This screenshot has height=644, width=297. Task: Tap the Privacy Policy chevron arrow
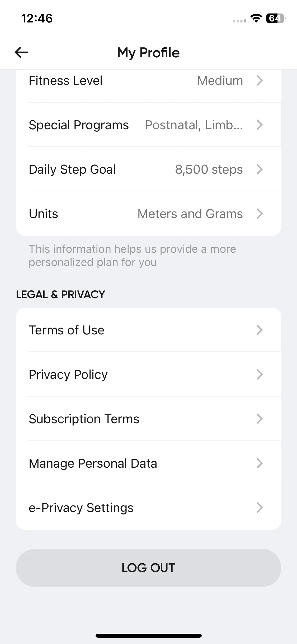[x=260, y=374]
